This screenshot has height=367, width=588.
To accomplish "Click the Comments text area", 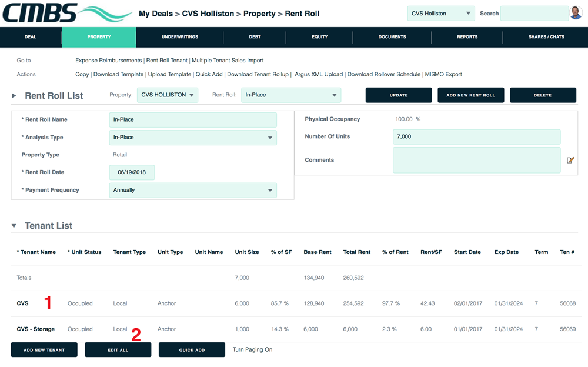I will pos(477,160).
